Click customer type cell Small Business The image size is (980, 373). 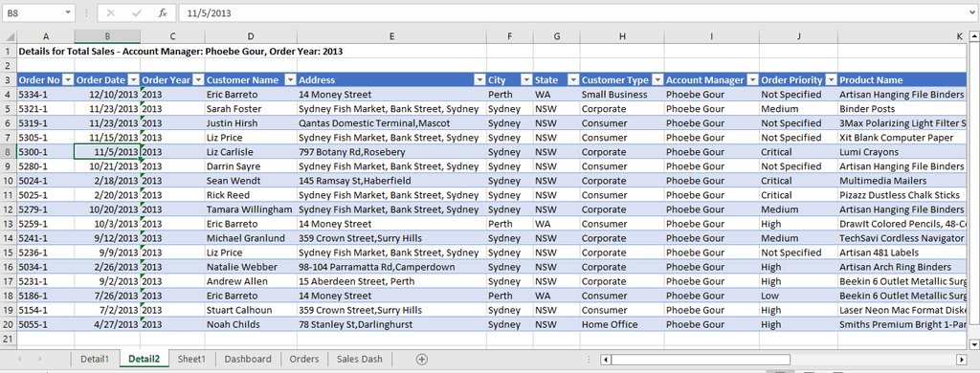[622, 95]
